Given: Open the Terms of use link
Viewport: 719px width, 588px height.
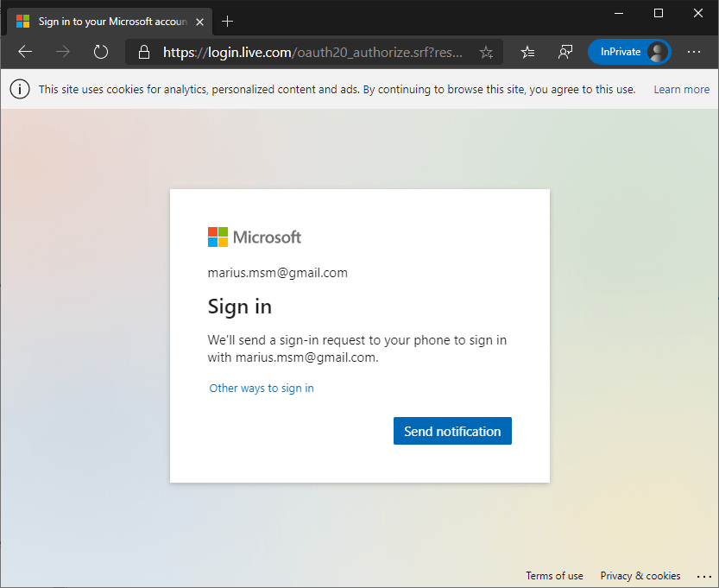Looking at the screenshot, I should tap(554, 576).
